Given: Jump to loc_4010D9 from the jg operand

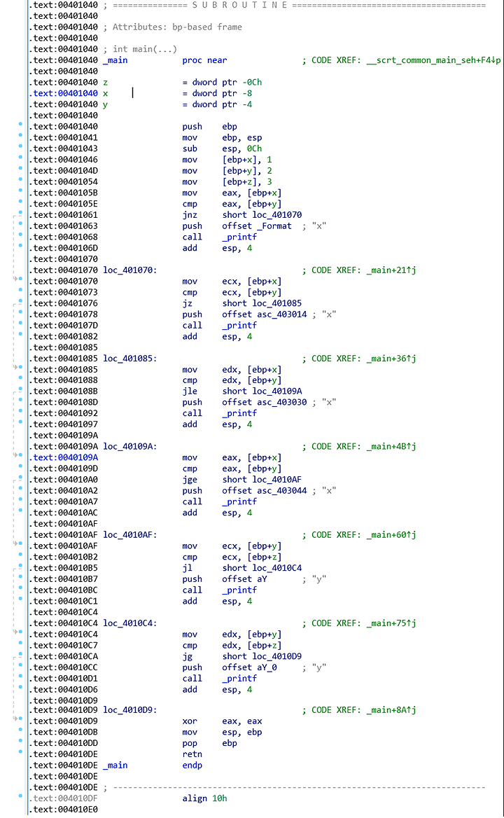Looking at the screenshot, I should pyautogui.click(x=276, y=656).
